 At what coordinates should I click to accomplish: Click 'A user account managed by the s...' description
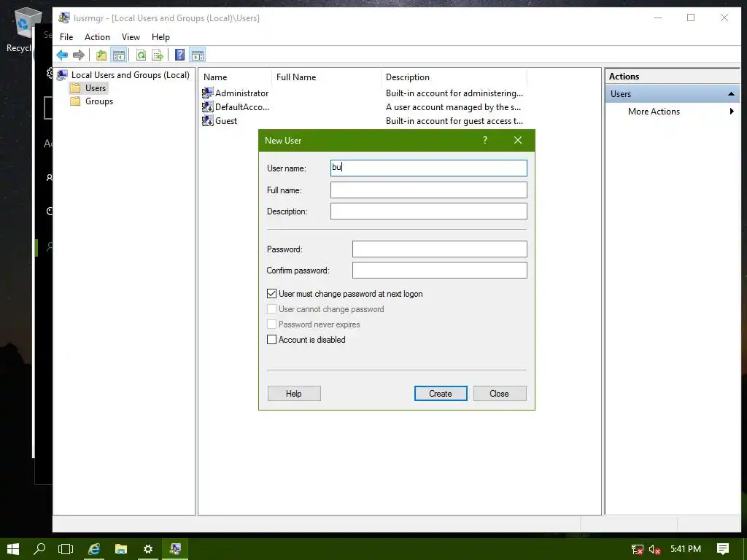[453, 106]
